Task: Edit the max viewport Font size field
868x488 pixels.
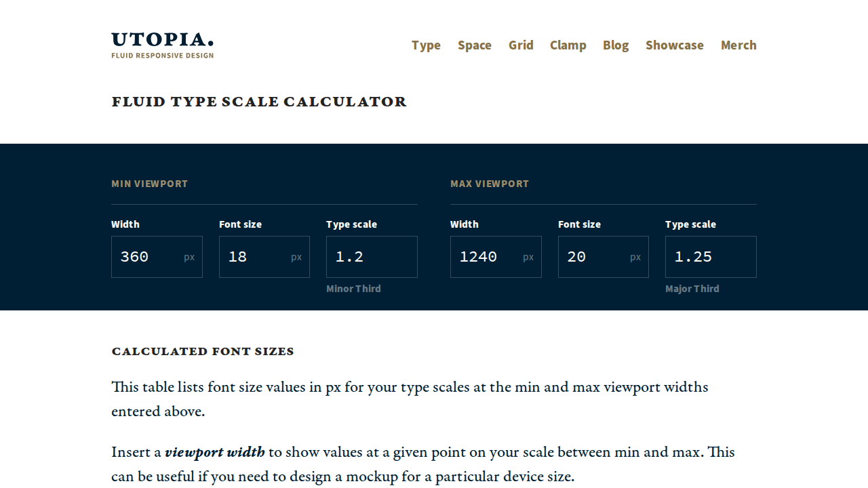Action: click(x=604, y=257)
